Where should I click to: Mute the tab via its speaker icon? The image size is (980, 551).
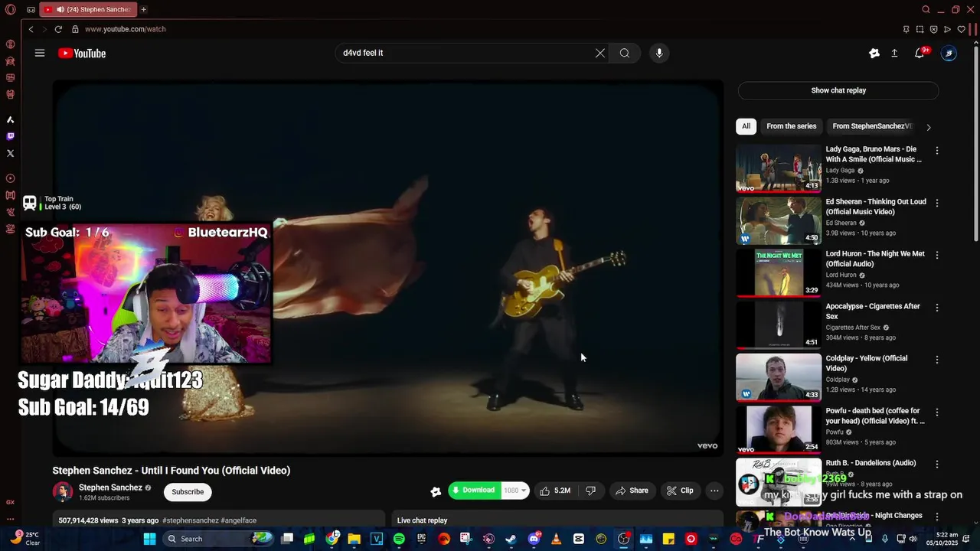[x=60, y=9]
